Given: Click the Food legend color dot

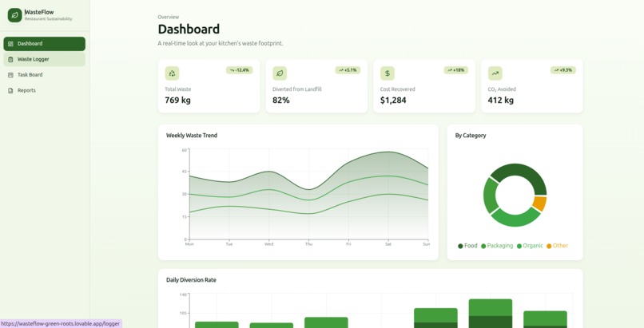Looking at the screenshot, I should pos(460,246).
